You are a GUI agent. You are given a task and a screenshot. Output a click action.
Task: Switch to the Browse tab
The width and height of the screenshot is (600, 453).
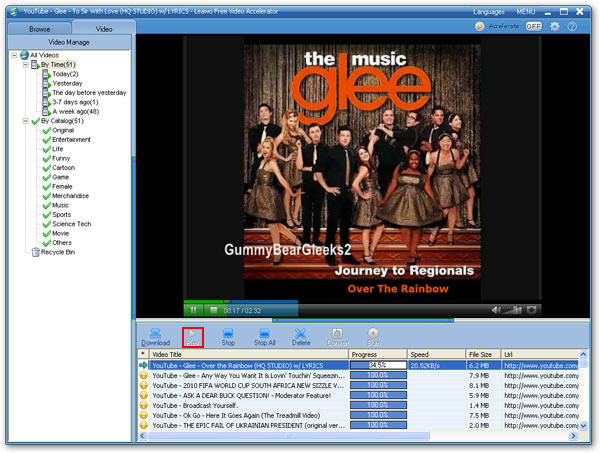39,29
